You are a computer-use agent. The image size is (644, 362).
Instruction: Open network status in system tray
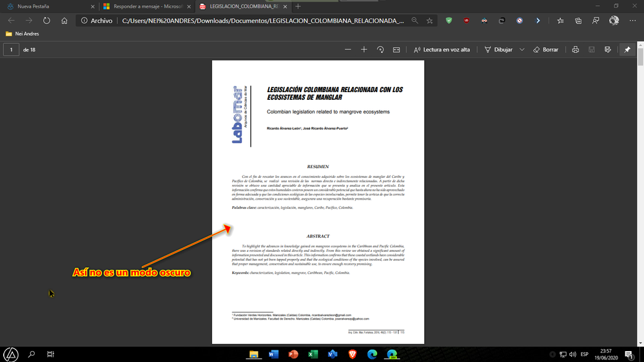pos(563,354)
